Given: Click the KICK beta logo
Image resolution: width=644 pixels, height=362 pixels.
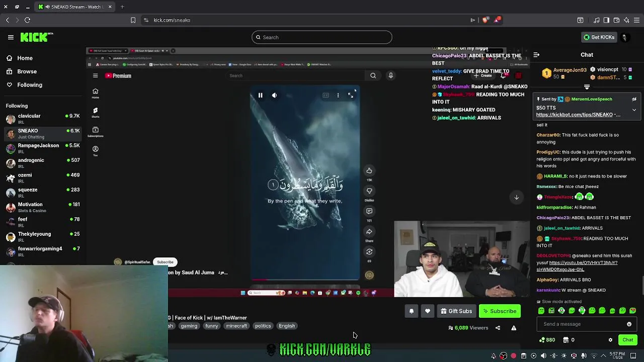Looking at the screenshot, I should point(37,37).
